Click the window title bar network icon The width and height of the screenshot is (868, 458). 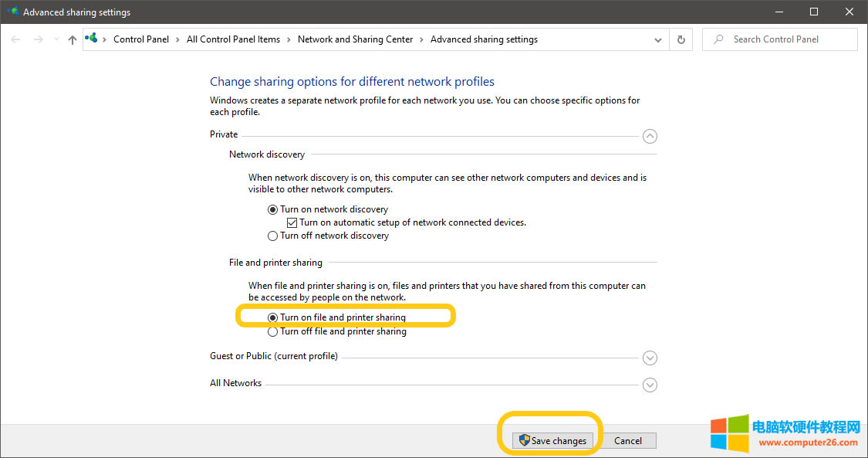coord(12,12)
